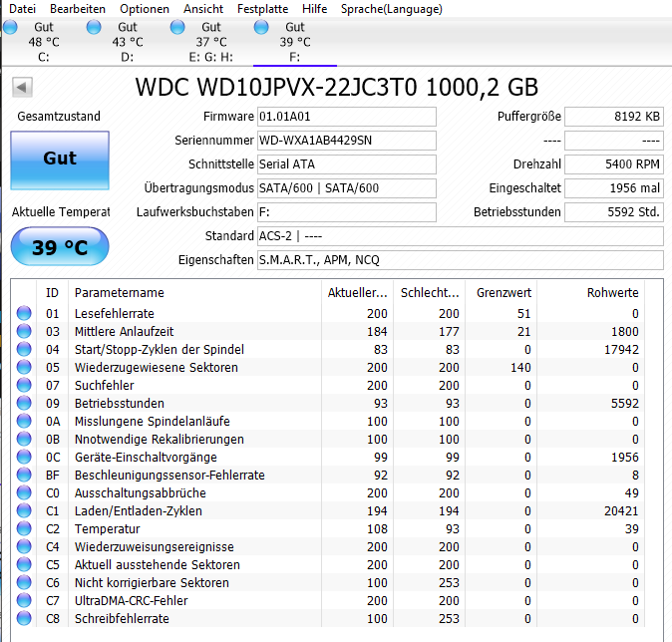Click status orb of Aktuell ausstehende Sektoren row

24,565
